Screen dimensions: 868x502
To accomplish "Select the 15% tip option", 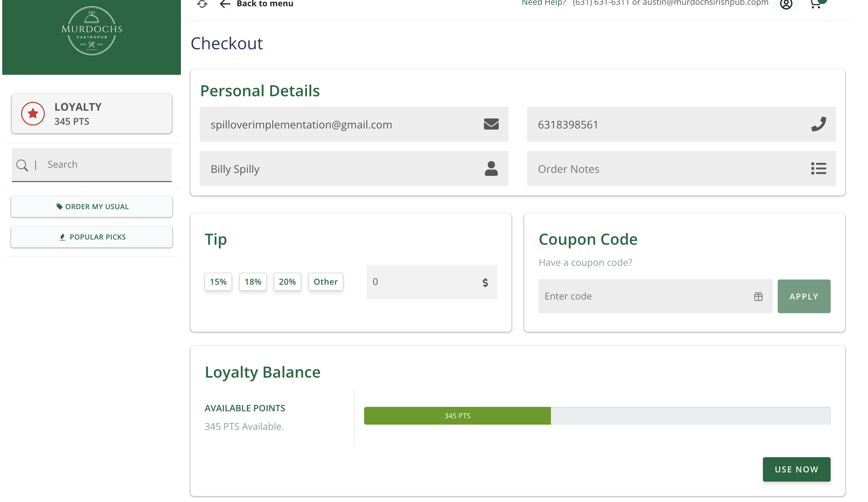I will (218, 282).
